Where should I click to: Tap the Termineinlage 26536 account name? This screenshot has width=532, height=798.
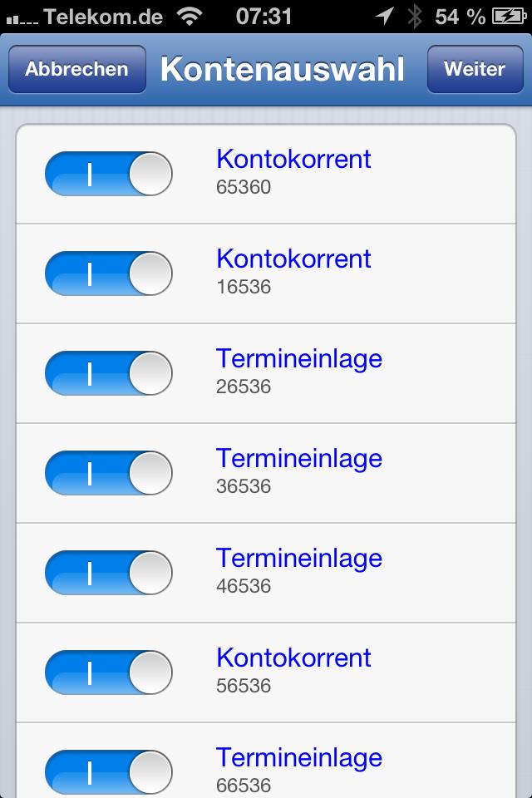tap(299, 359)
